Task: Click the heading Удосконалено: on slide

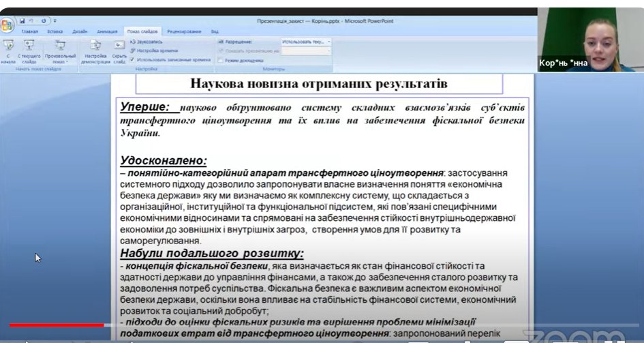Action: (164, 160)
